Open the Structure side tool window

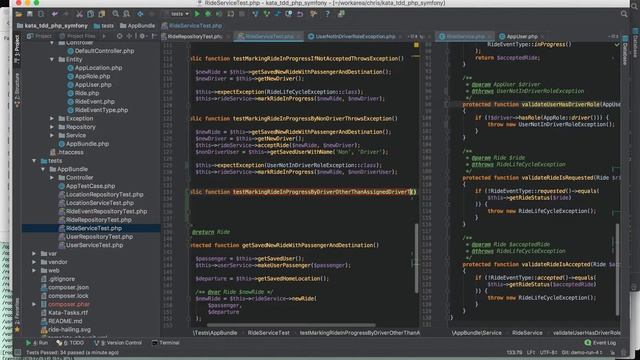[x=17, y=91]
